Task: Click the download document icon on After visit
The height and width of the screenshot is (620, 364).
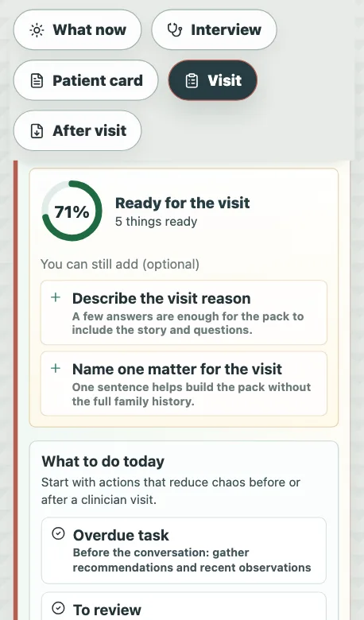Action: tap(37, 131)
